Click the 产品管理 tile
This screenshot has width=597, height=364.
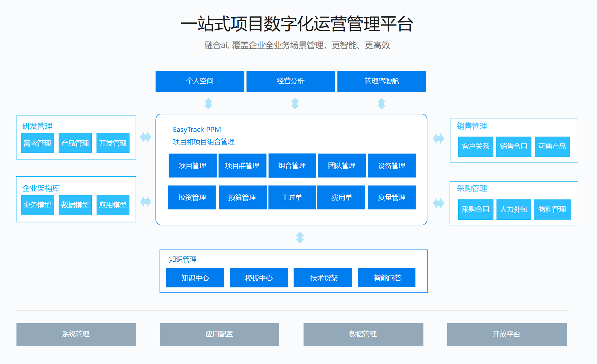point(75,143)
